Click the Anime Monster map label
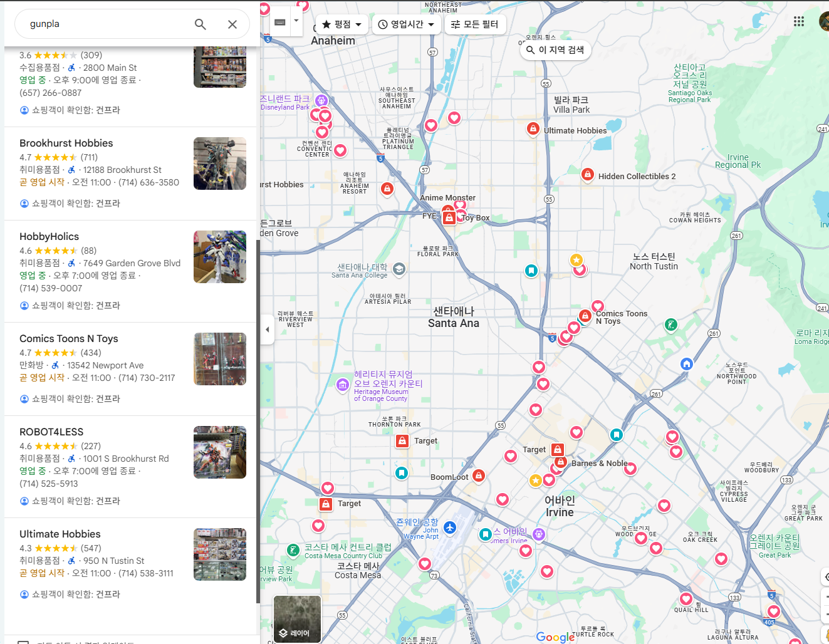The width and height of the screenshot is (829, 644). pyautogui.click(x=447, y=198)
